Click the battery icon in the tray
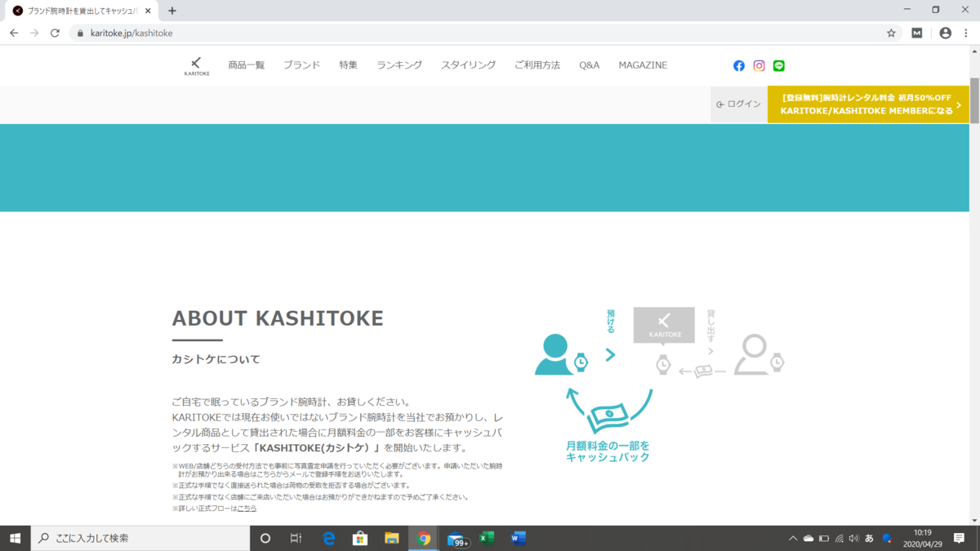The image size is (980, 551). point(824,539)
